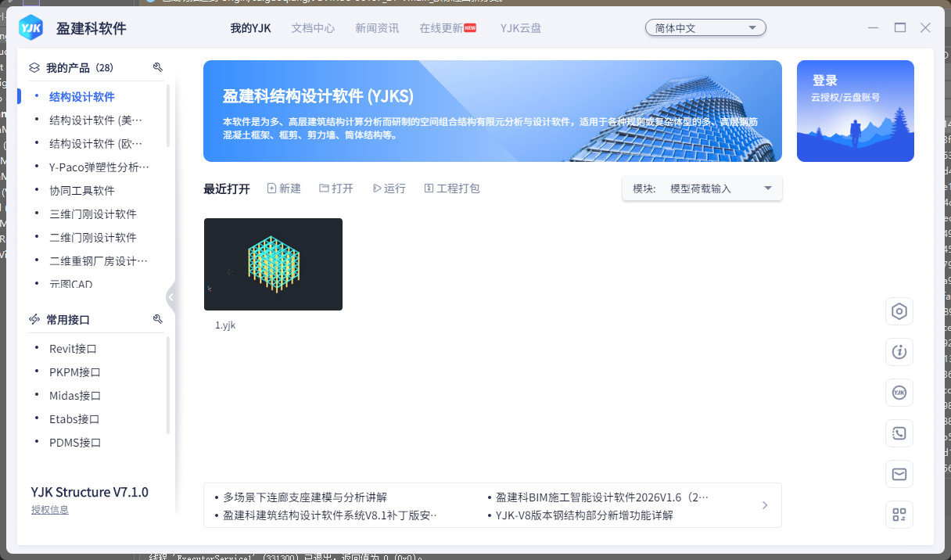Viewport: 951px width, 560px height.
Task: Select 三维门刚设计软件 item
Action: pos(93,214)
